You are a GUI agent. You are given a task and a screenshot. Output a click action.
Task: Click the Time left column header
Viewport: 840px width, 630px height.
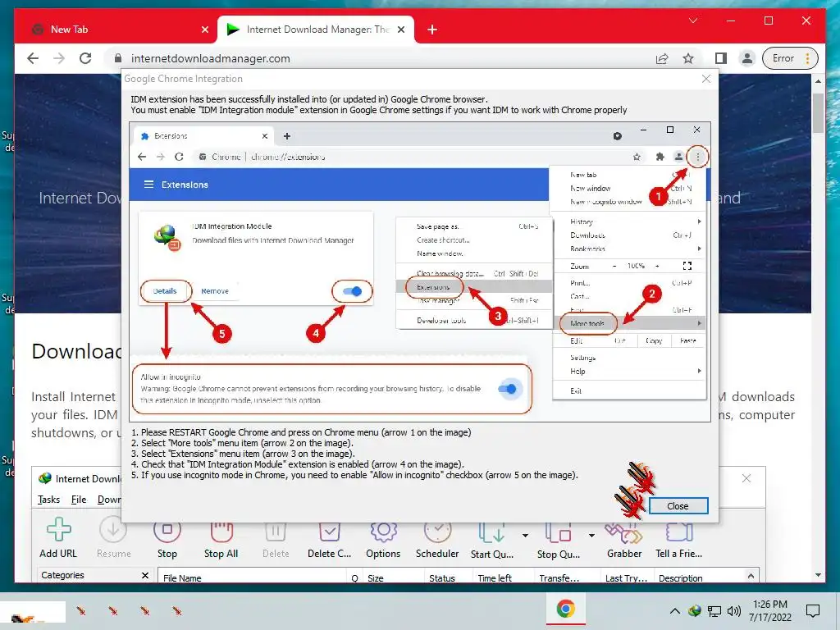click(503, 577)
